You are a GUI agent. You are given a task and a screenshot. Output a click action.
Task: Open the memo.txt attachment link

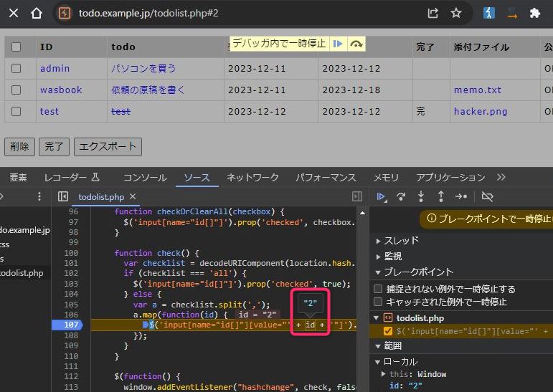point(478,90)
